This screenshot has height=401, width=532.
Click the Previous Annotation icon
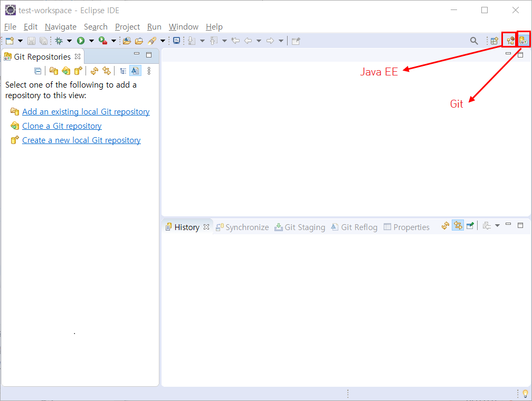[x=214, y=41]
